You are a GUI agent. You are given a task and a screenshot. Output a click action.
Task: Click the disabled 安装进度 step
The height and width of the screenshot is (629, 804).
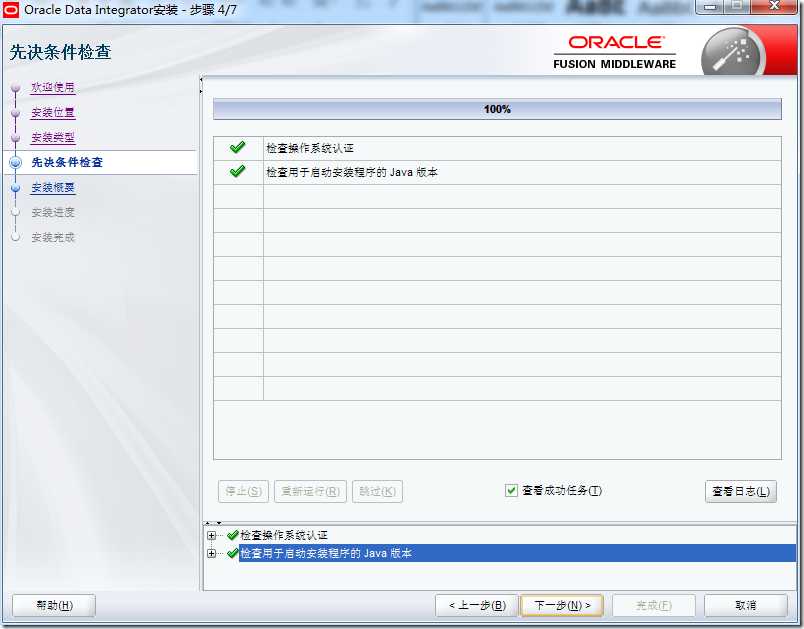tap(53, 212)
